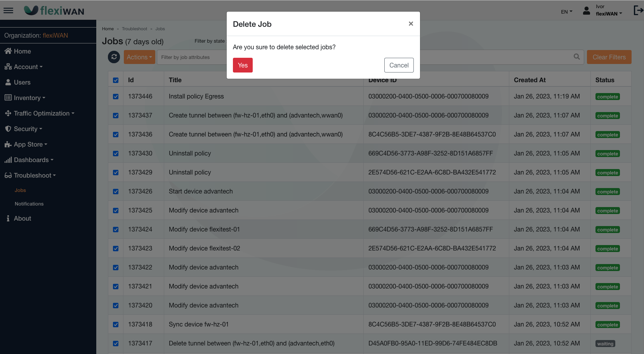Open the Actions dropdown
Image resolution: width=644 pixels, height=354 pixels.
139,57
